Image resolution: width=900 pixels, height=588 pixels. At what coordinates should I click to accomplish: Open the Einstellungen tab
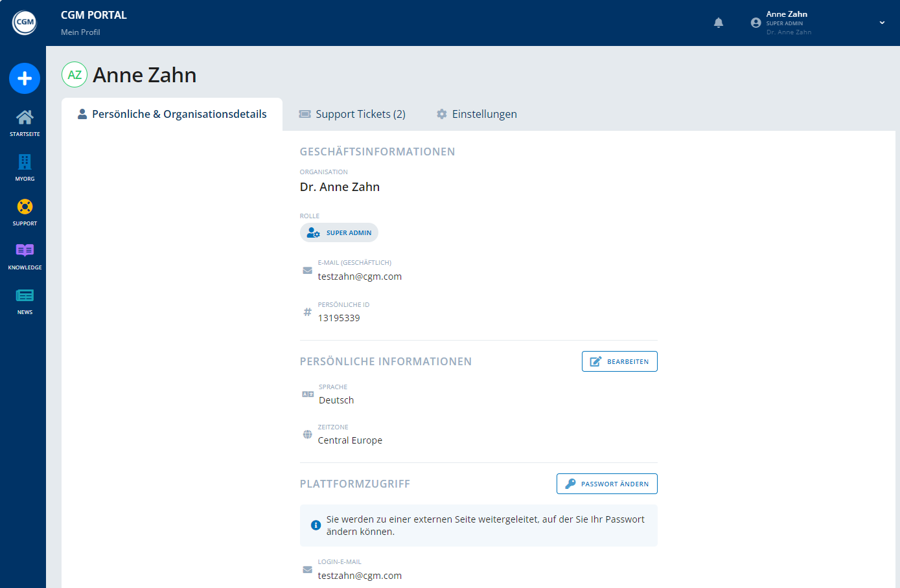[477, 113]
